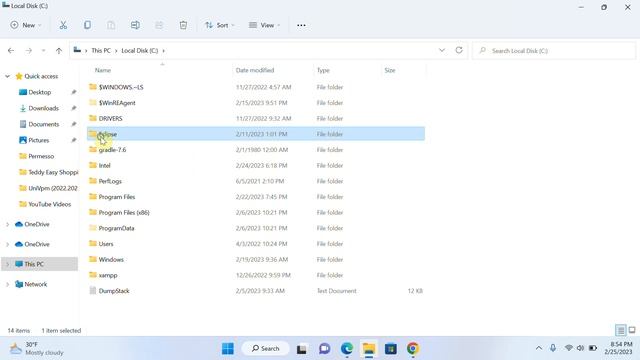Viewport: 640px width, 360px height.
Task: Show hidden tray icons chevron
Action: [x=539, y=348]
